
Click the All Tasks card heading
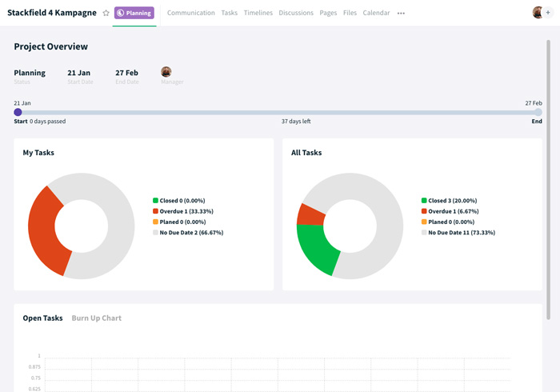pyautogui.click(x=306, y=153)
